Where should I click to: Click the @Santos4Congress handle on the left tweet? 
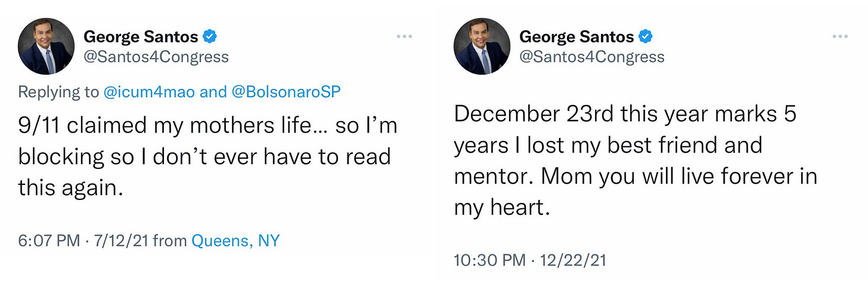pos(156,57)
